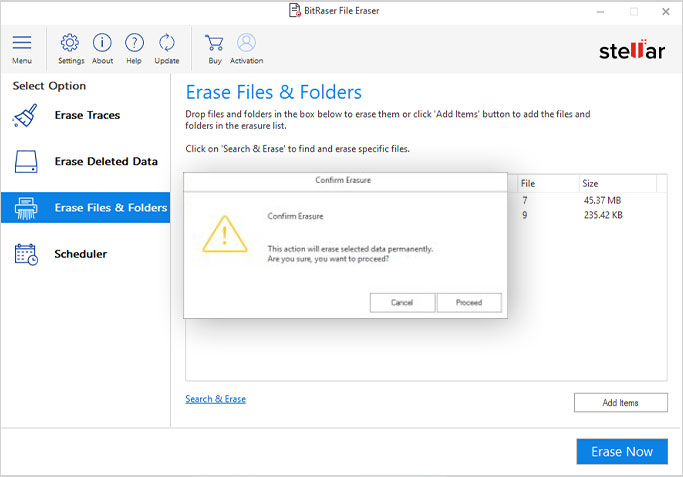
Task: Click the Stellar logo
Action: [x=632, y=50]
